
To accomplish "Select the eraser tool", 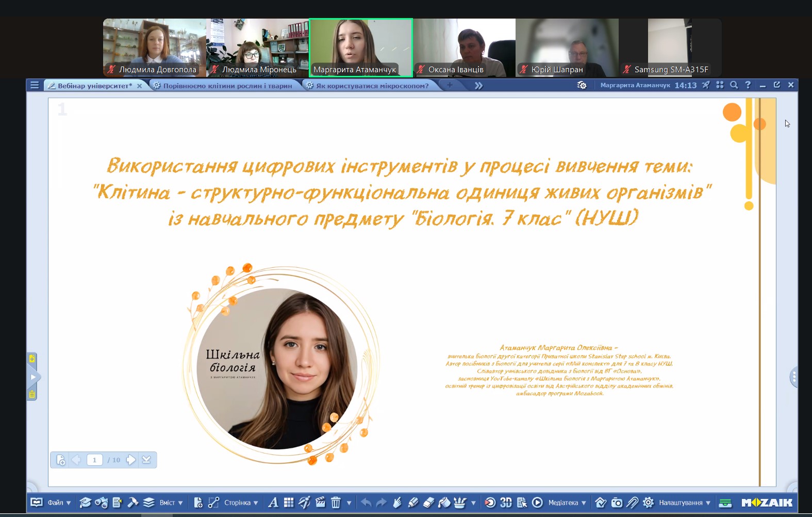I will (x=428, y=503).
